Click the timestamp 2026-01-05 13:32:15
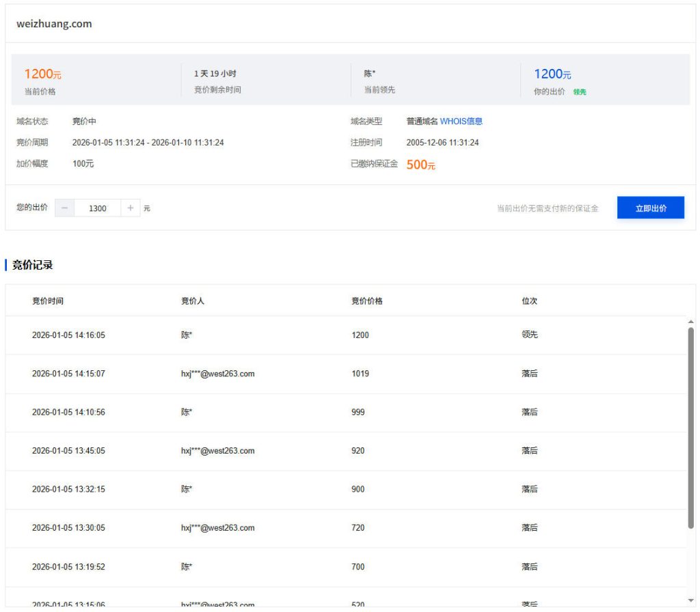 click(68, 489)
